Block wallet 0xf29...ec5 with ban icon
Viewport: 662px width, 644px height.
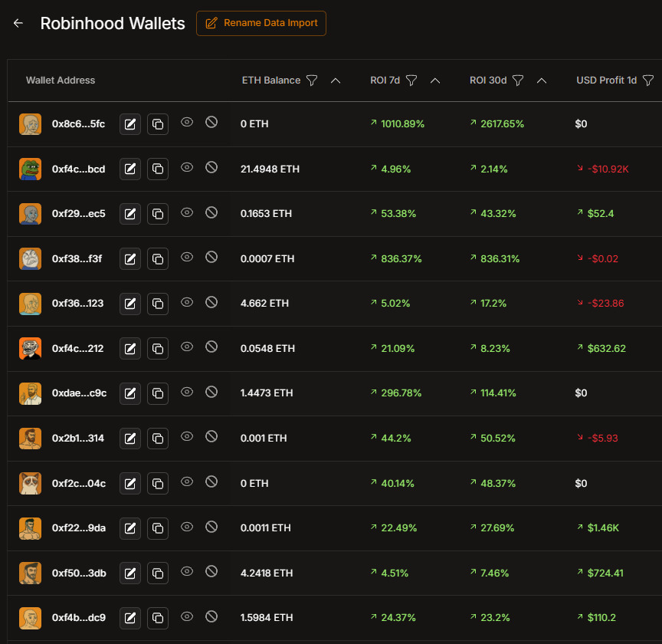[x=211, y=212]
